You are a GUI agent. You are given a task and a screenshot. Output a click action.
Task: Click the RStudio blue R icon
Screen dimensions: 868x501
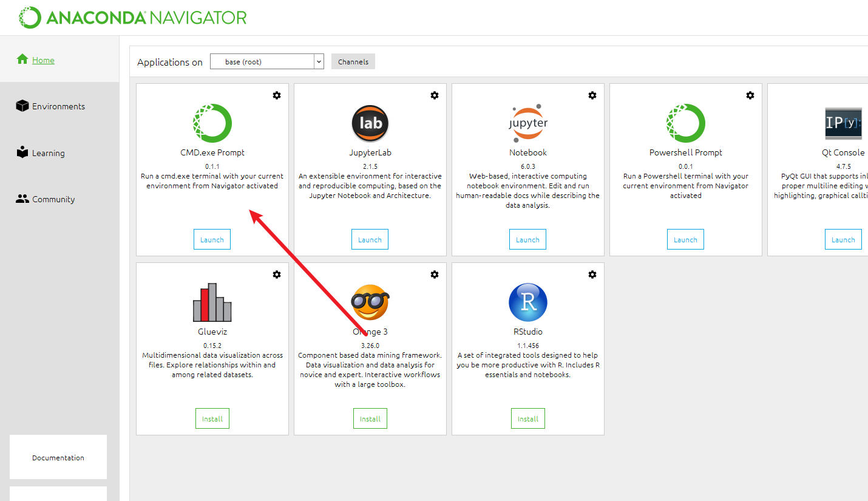[528, 302]
